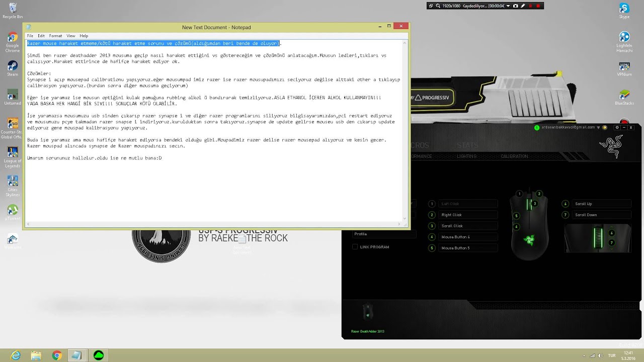Image resolution: width=644 pixels, height=362 pixels.
Task: Open Unturned desktop shortcut
Action: click(13, 98)
